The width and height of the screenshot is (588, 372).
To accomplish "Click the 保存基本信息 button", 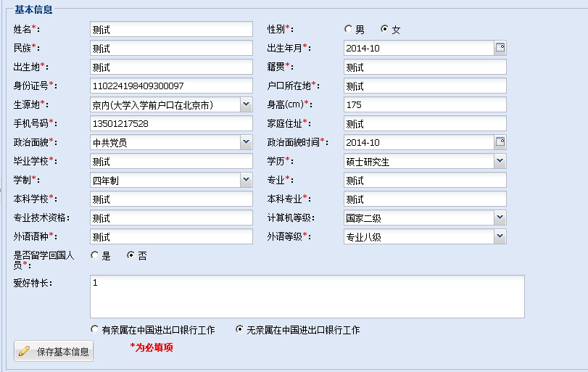I will (54, 351).
